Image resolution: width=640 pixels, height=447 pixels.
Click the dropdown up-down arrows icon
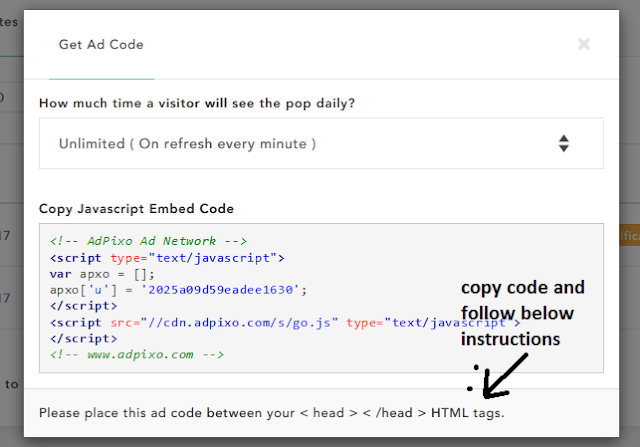(x=564, y=143)
